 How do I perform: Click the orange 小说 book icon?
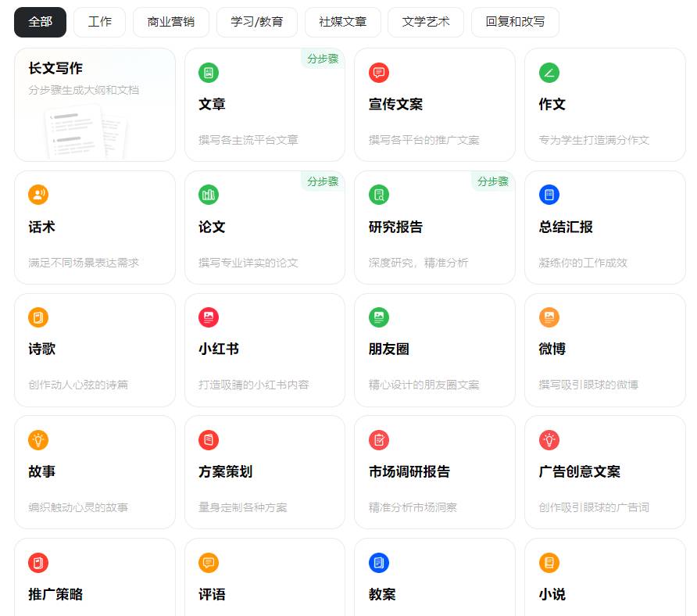(x=549, y=563)
